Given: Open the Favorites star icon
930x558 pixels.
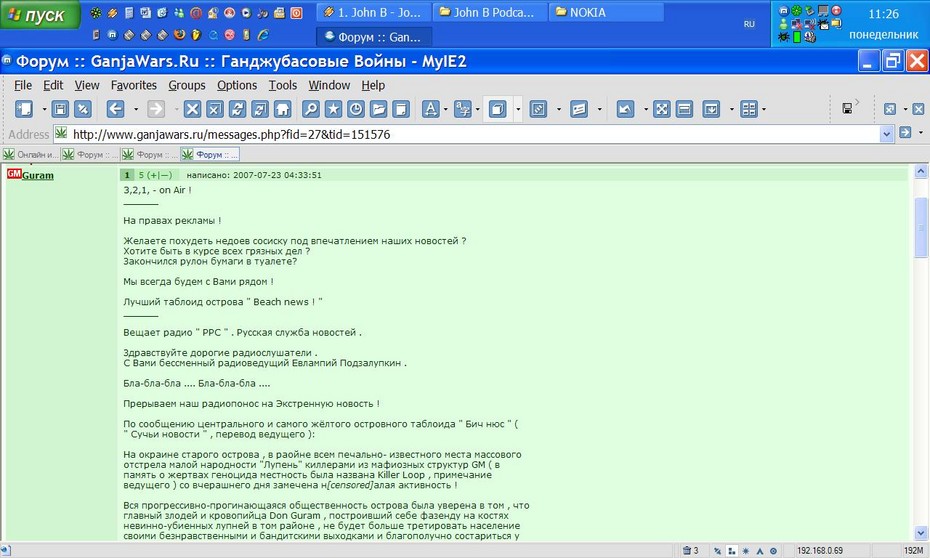Looking at the screenshot, I should tap(333, 109).
